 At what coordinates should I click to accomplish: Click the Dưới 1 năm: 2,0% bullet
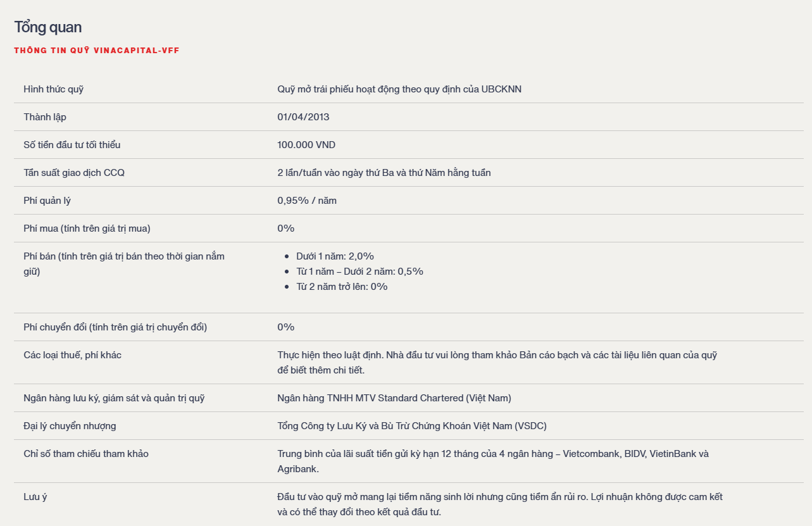coord(335,256)
